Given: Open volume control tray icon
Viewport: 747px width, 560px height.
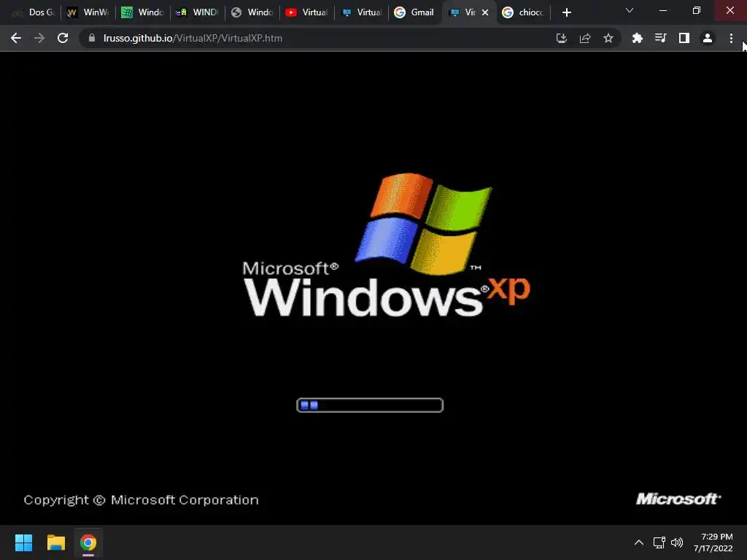Looking at the screenshot, I should click(x=676, y=542).
